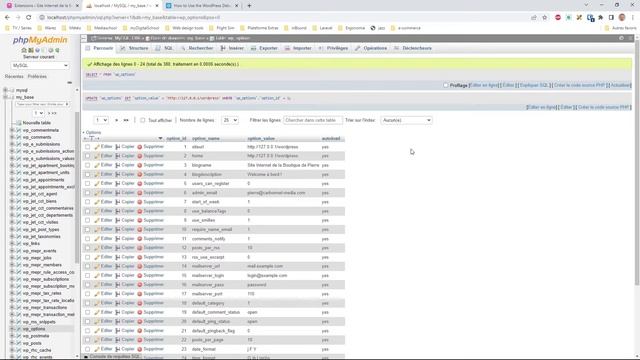Switch to the Rechercher tab
This screenshot has width=640, height=360.
(197, 48)
